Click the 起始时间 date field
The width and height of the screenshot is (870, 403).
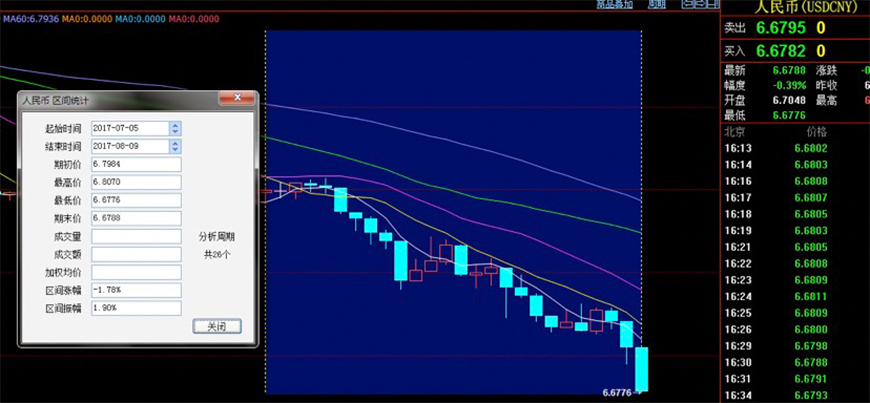(x=129, y=128)
